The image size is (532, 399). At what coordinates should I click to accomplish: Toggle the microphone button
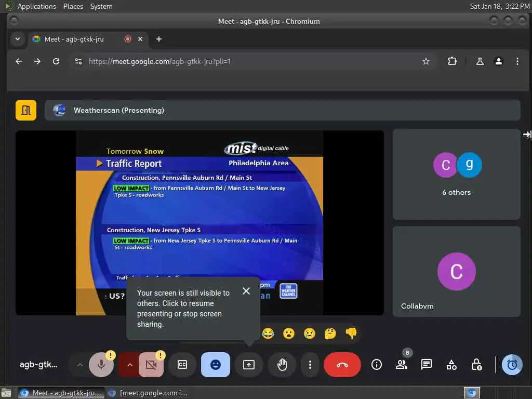[x=101, y=365]
